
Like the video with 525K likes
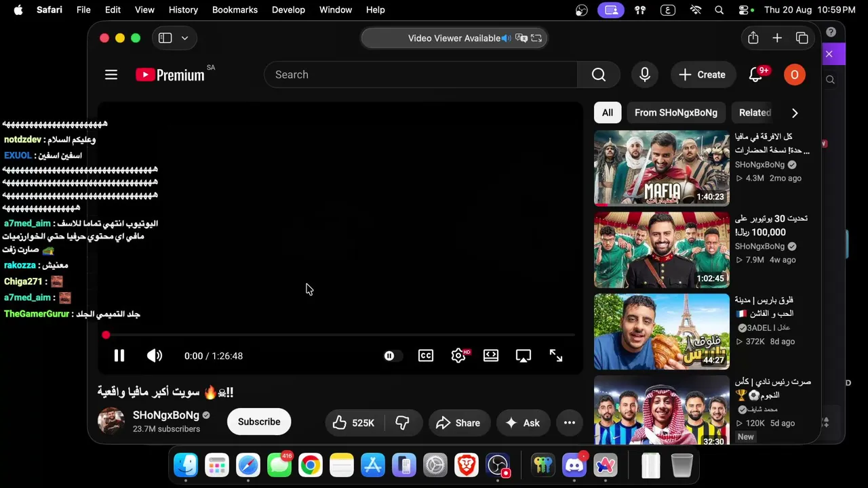355,423
